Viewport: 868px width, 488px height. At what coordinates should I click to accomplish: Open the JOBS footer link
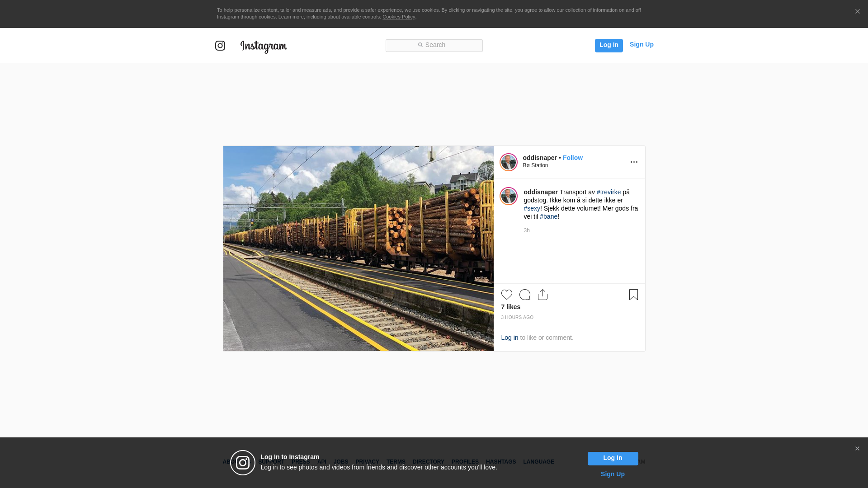tap(341, 462)
